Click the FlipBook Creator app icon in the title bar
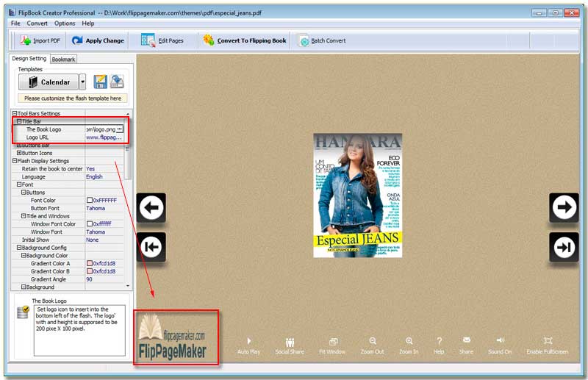This screenshot has width=588, height=380. point(12,12)
